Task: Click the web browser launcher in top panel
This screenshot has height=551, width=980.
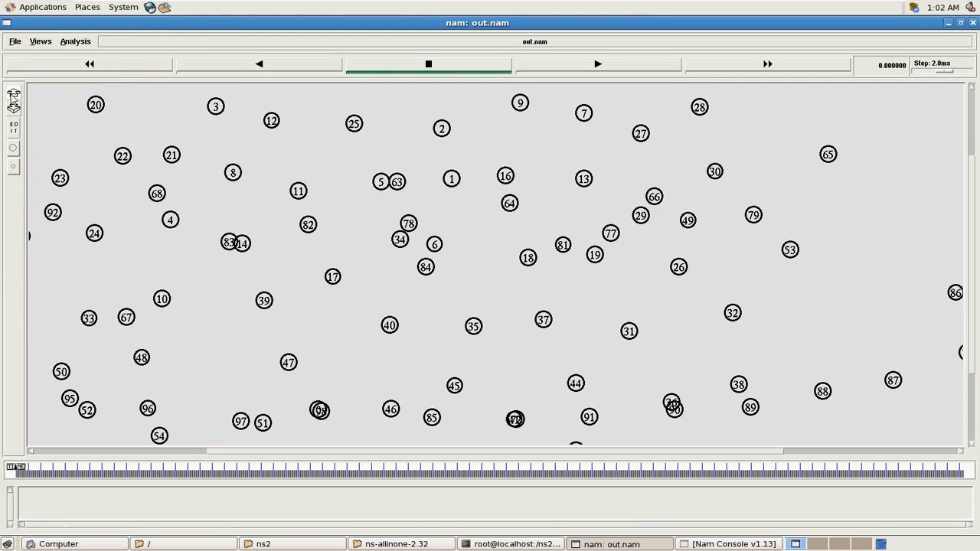Action: click(x=150, y=7)
